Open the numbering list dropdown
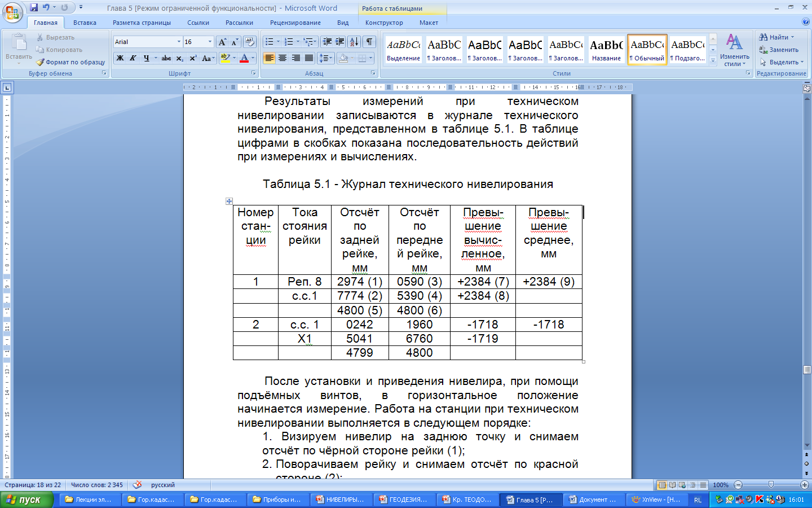812x508 pixels. coord(298,42)
